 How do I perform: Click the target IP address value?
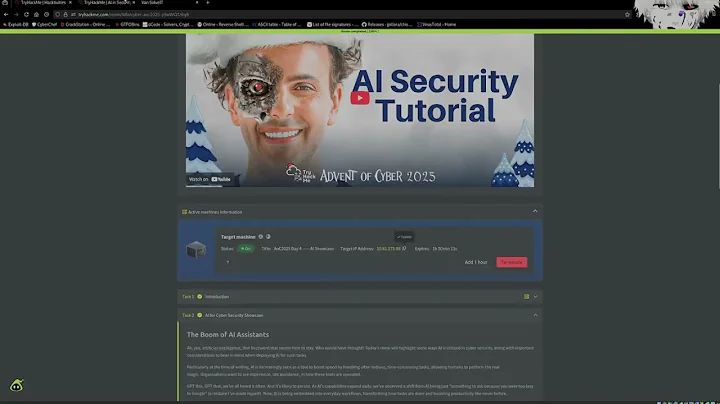point(388,249)
